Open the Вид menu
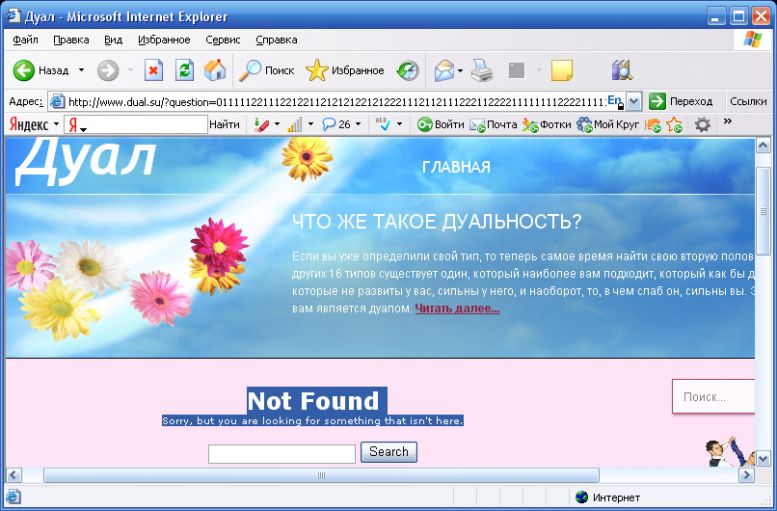The height and width of the screenshot is (511, 777). coord(113,40)
